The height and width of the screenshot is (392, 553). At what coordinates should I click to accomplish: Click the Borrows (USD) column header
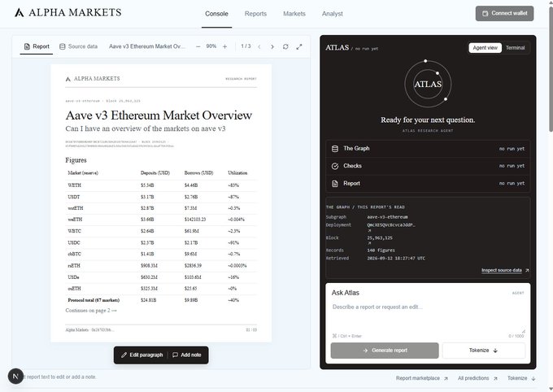199,173
